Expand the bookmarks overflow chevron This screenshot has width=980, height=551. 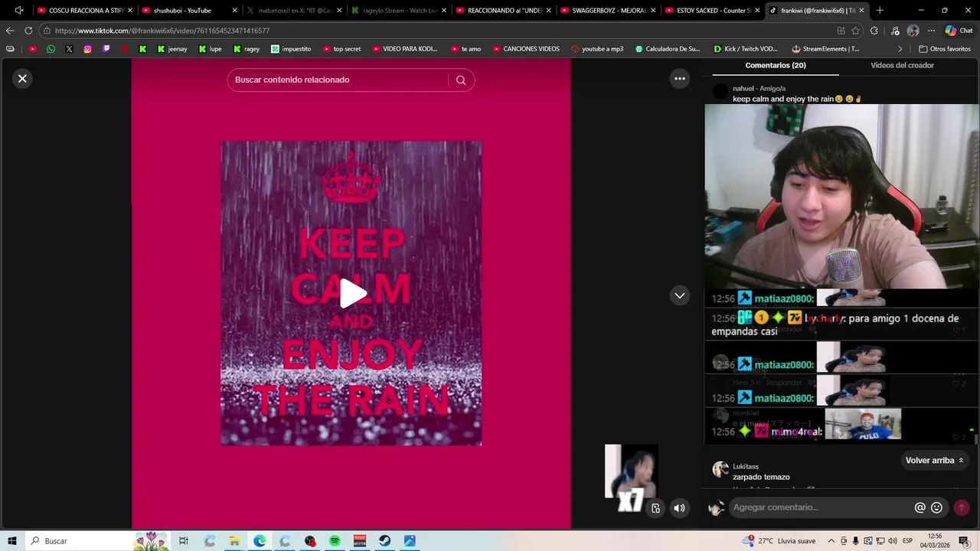[901, 49]
